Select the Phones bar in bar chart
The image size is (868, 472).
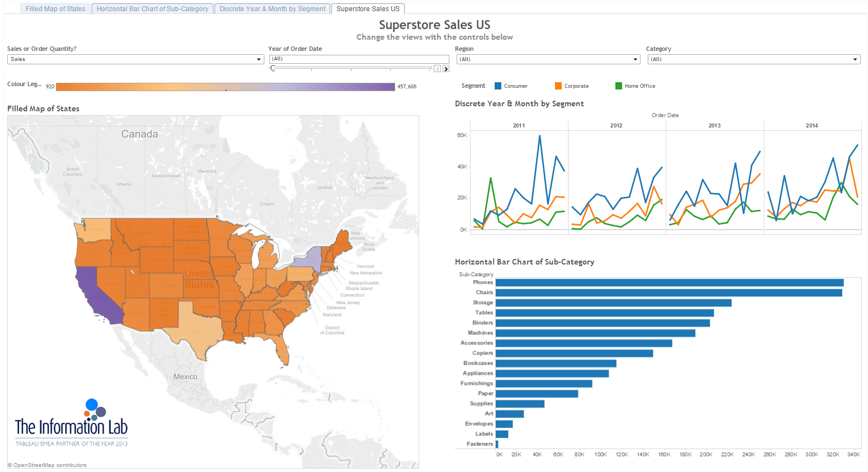[669, 282]
